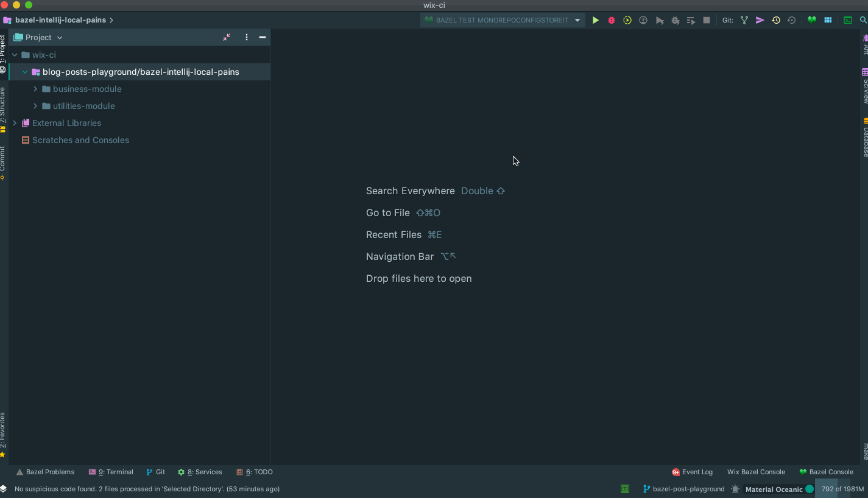Open the gray bug run icon in toolbar

[675, 20]
